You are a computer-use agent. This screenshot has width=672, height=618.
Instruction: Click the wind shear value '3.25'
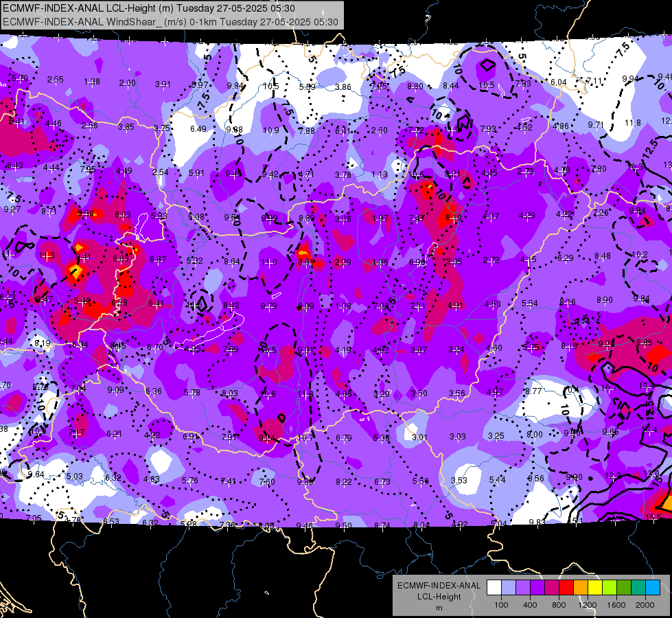(x=496, y=436)
